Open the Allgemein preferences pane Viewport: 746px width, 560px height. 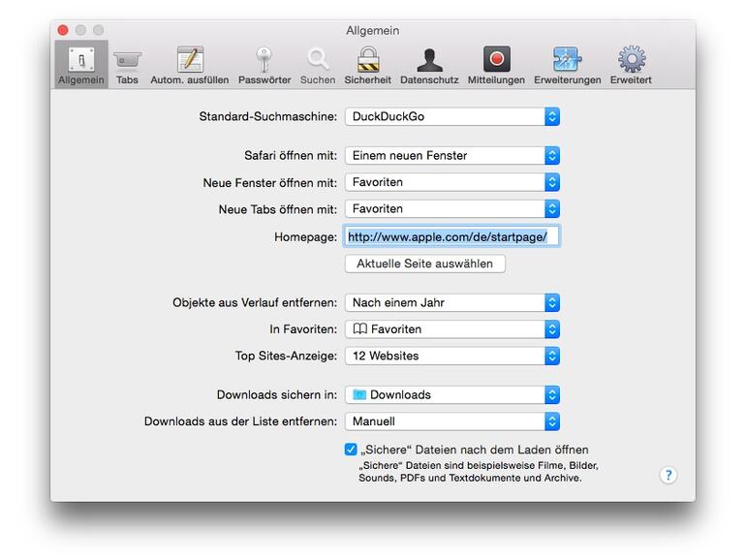[x=80, y=65]
